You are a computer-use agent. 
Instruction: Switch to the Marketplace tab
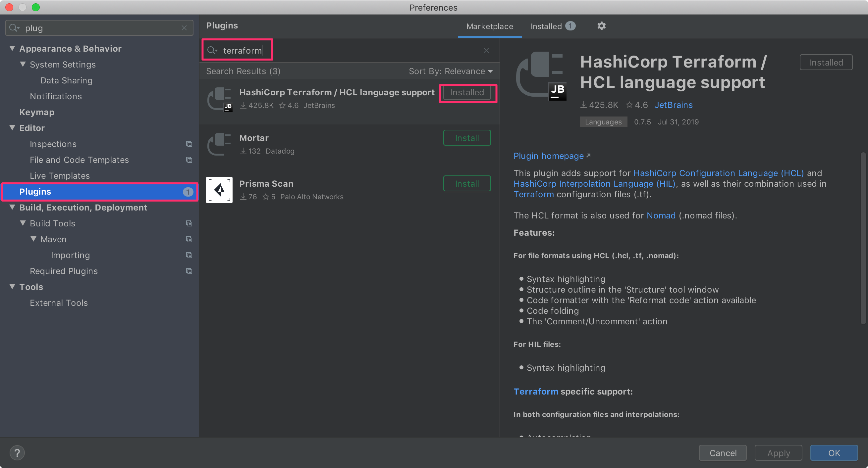(490, 26)
